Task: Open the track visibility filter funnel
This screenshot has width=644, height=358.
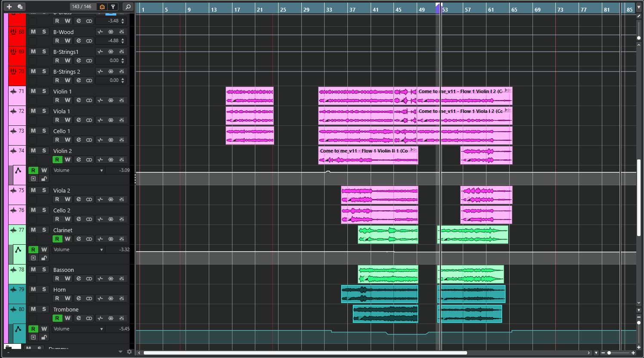Action: click(113, 6)
